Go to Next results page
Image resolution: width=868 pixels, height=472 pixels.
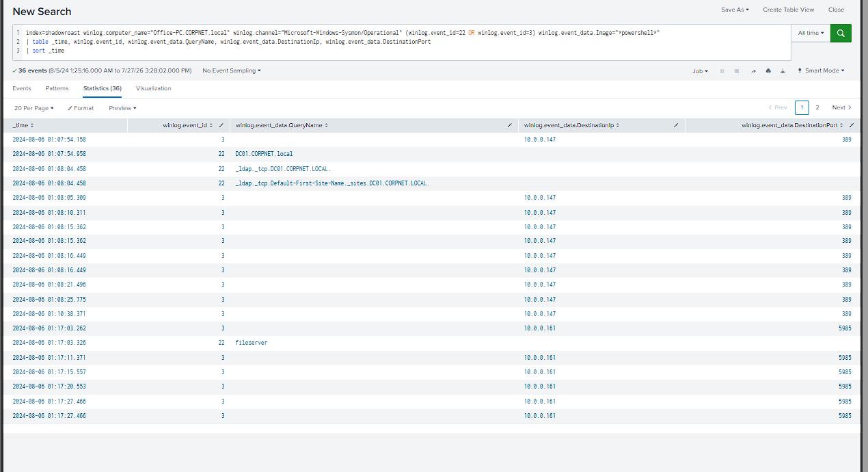(x=842, y=107)
